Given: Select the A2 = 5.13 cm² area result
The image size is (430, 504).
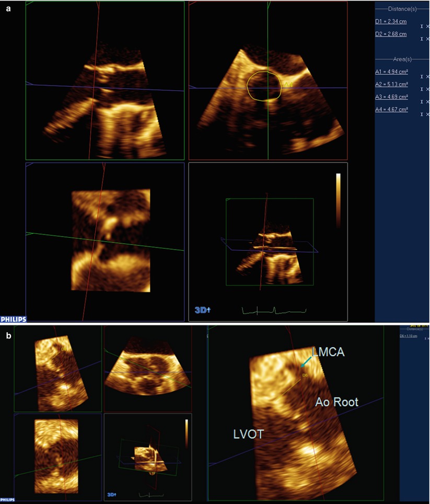Looking at the screenshot, I should pyautogui.click(x=391, y=84).
